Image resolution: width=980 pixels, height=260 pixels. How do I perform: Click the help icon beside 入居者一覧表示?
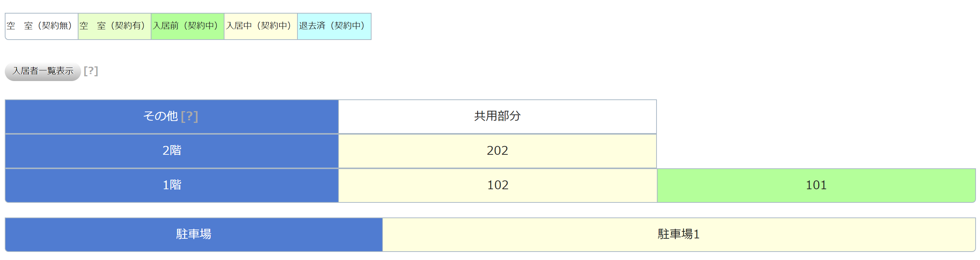pos(91,71)
